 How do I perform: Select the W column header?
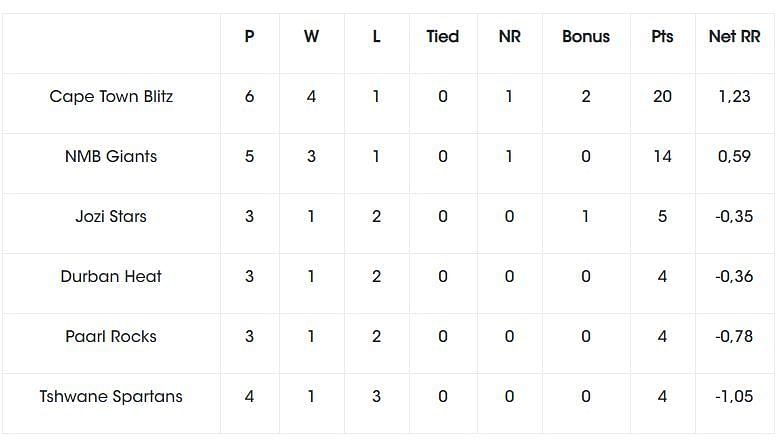311,37
